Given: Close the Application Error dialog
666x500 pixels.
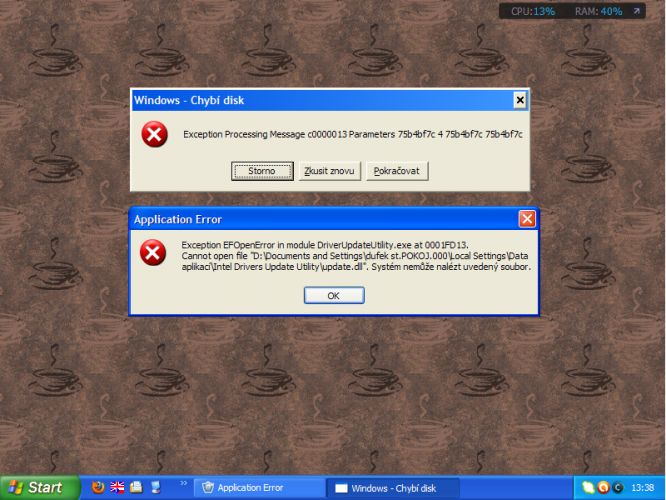Looking at the screenshot, I should [x=527, y=219].
